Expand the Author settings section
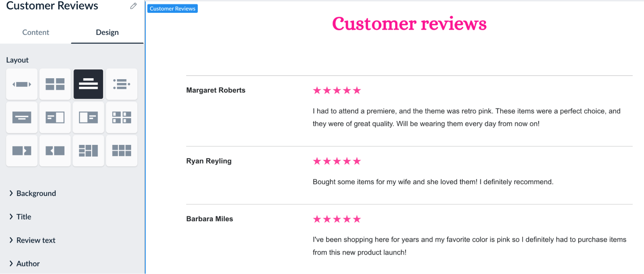The width and height of the screenshot is (644, 274). (27, 263)
